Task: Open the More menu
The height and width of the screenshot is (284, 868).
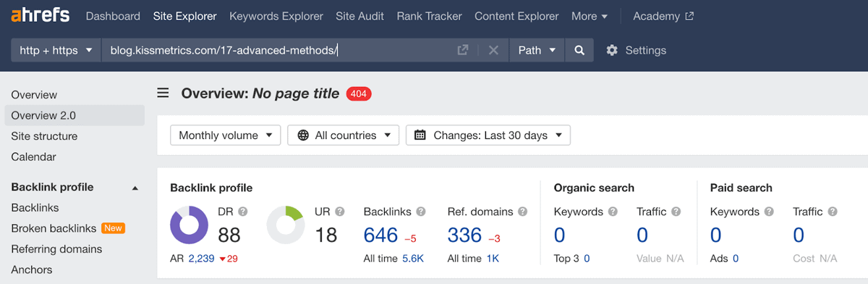Action: tap(590, 16)
